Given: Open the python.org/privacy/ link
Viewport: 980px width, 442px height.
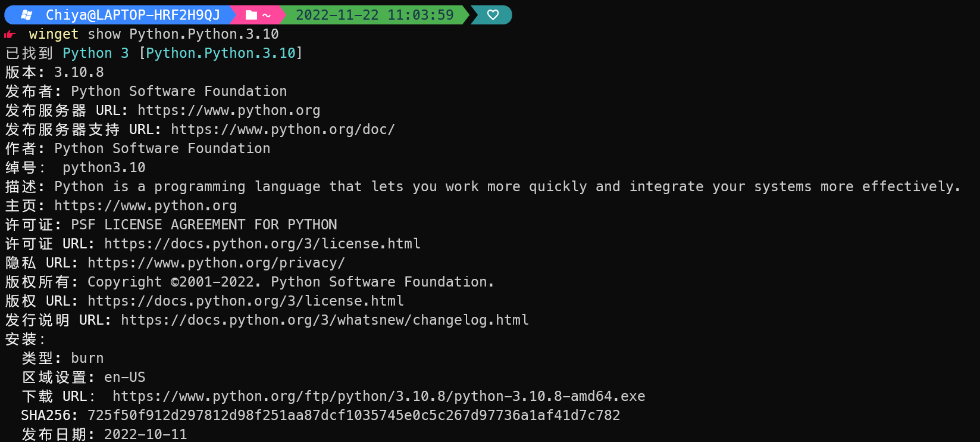Looking at the screenshot, I should pyautogui.click(x=216, y=263).
